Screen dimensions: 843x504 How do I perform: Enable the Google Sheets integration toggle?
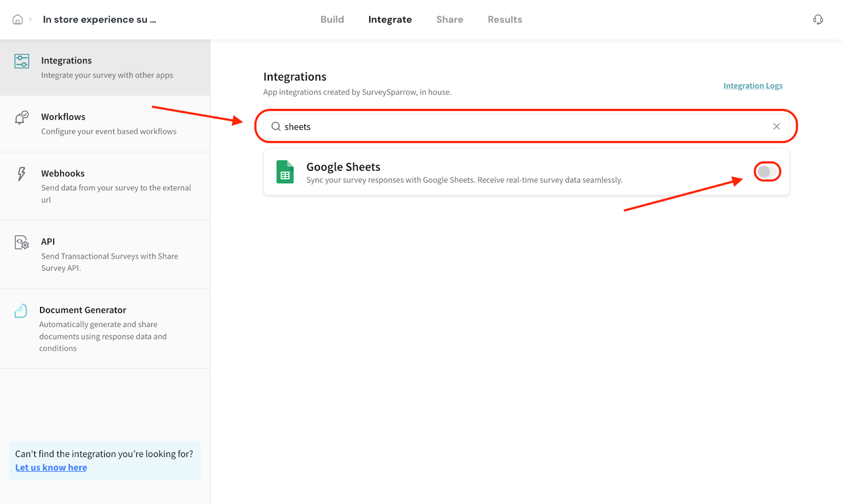click(767, 172)
